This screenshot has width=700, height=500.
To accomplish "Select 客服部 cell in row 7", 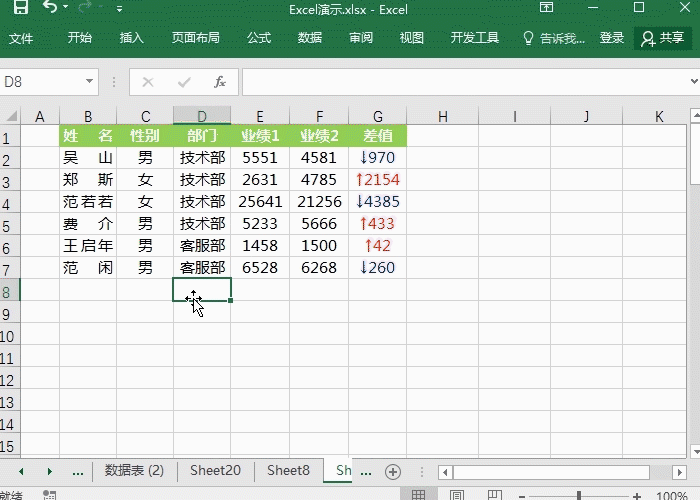I will 202,268.
